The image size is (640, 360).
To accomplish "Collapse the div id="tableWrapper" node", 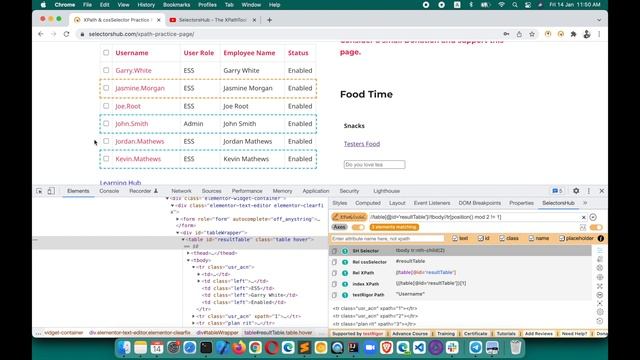I will coord(178,233).
